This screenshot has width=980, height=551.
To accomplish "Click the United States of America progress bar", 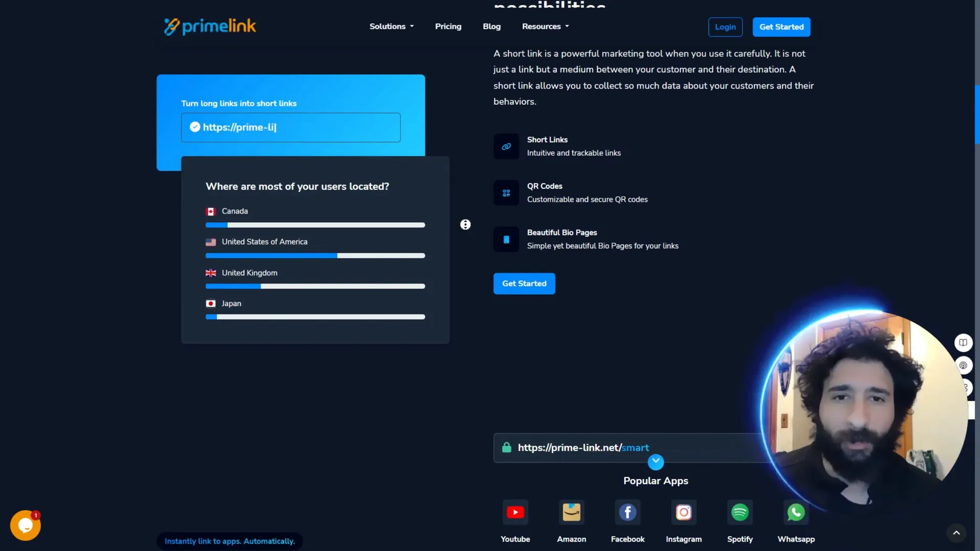I will coord(315,256).
